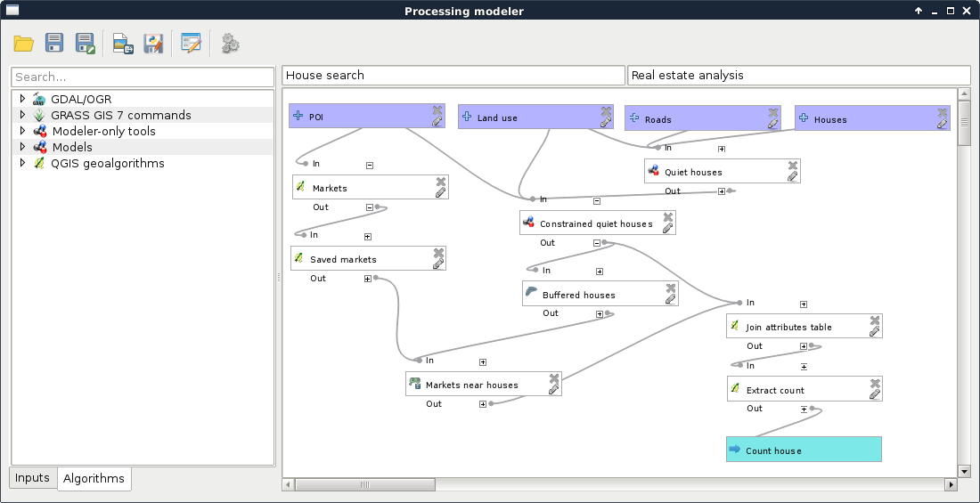Image resolution: width=980 pixels, height=503 pixels.
Task: Edit Quiet houses pencil icon
Action: pyautogui.click(x=793, y=177)
